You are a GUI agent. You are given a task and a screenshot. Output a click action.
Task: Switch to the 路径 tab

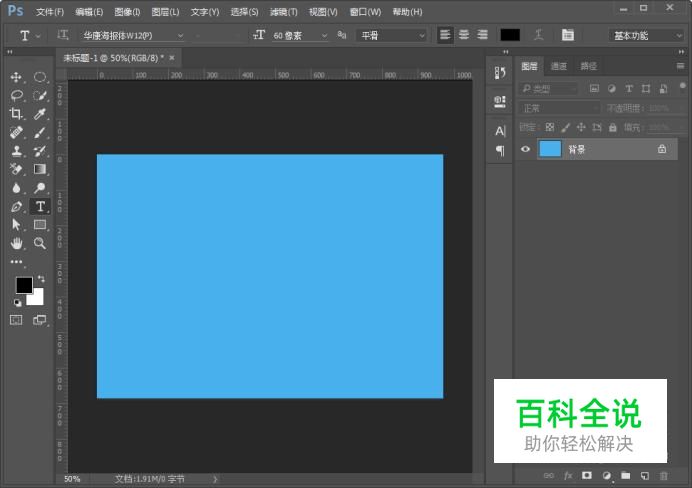(588, 66)
